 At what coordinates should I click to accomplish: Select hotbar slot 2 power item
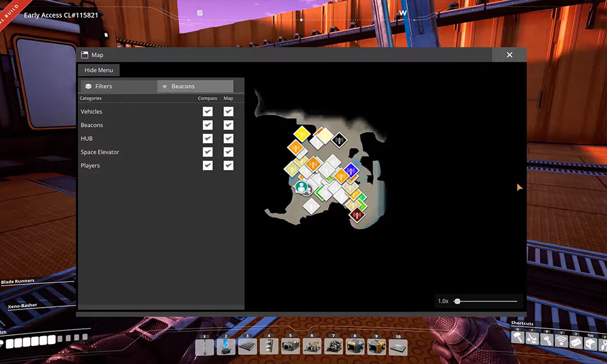click(x=226, y=347)
